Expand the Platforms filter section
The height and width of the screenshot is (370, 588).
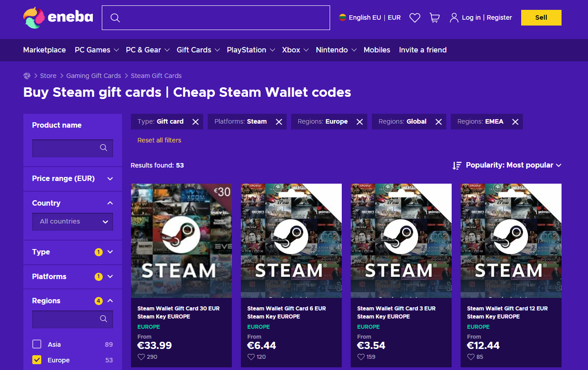73,276
